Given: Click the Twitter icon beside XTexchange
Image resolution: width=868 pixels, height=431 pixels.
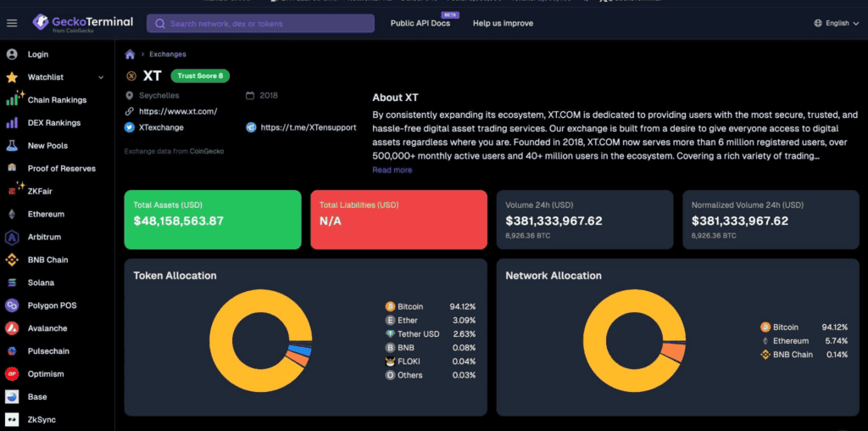Looking at the screenshot, I should pos(130,127).
